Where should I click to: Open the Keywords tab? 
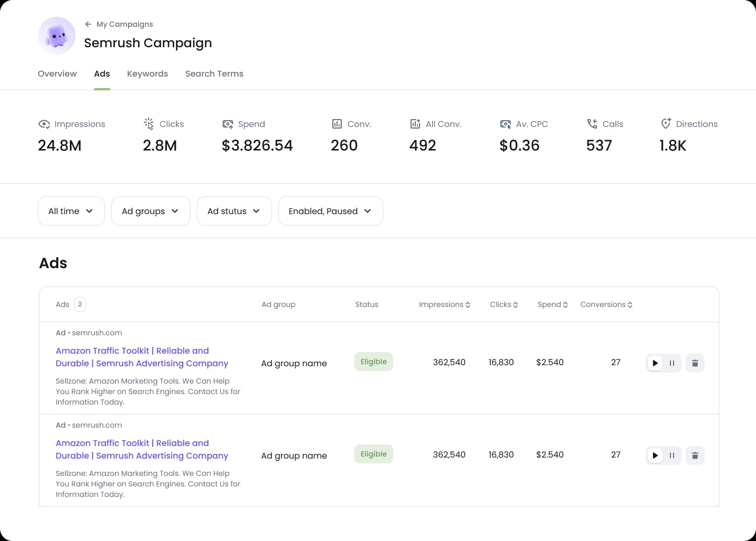point(148,73)
